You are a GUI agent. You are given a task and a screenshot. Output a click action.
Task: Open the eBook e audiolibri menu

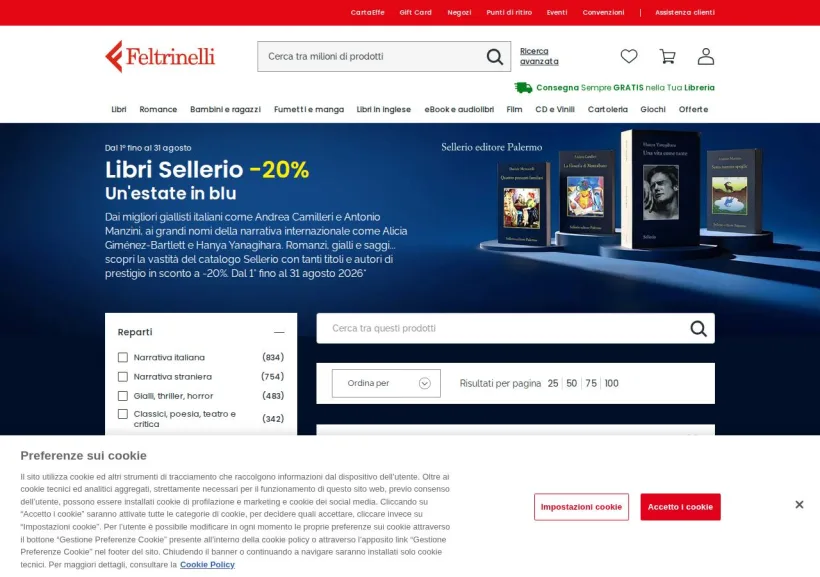[459, 109]
